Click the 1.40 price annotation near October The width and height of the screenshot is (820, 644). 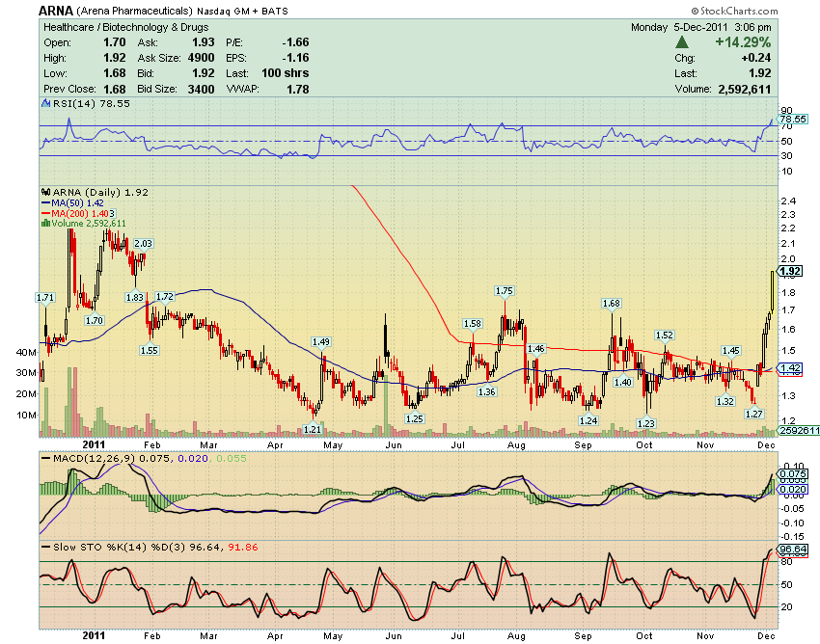(623, 382)
